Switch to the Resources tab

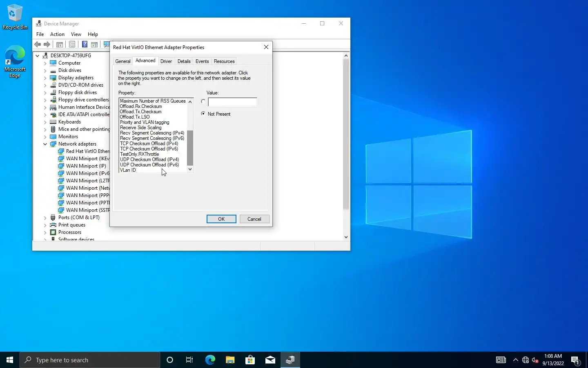[224, 61]
